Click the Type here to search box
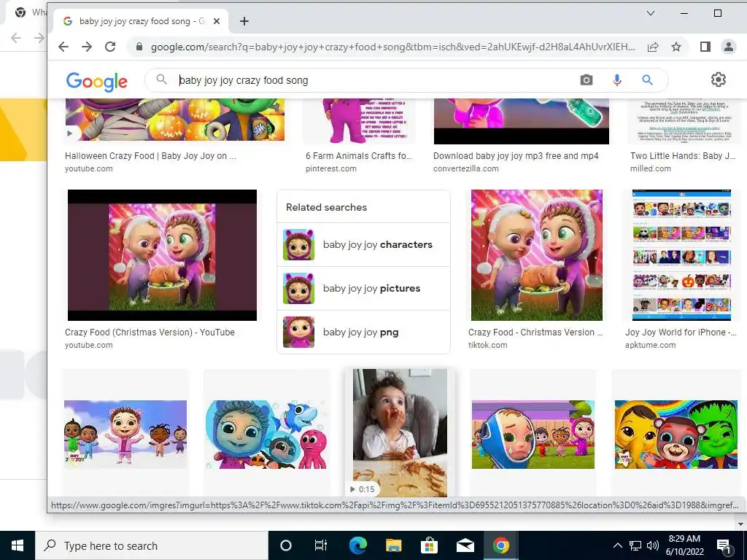Screen dimensions: 747x560 point(152,545)
